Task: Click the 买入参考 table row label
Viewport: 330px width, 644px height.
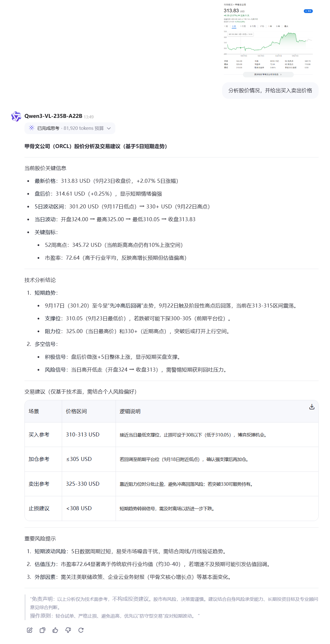Action: point(39,435)
